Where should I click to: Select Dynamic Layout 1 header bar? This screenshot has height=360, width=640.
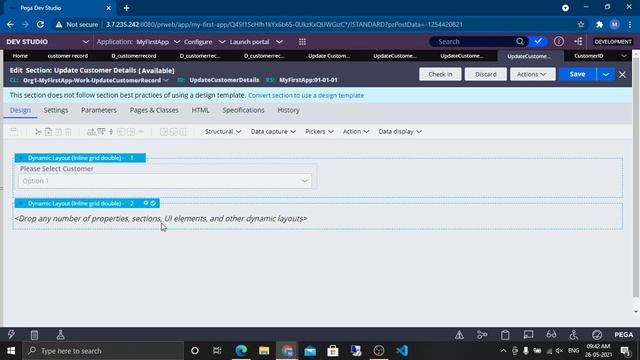tap(80, 158)
